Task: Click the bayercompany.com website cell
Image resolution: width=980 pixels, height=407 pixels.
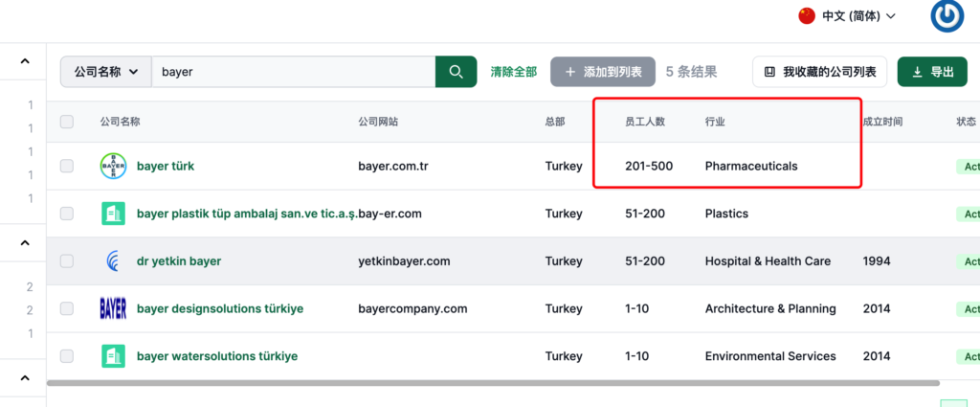Action: (412, 309)
